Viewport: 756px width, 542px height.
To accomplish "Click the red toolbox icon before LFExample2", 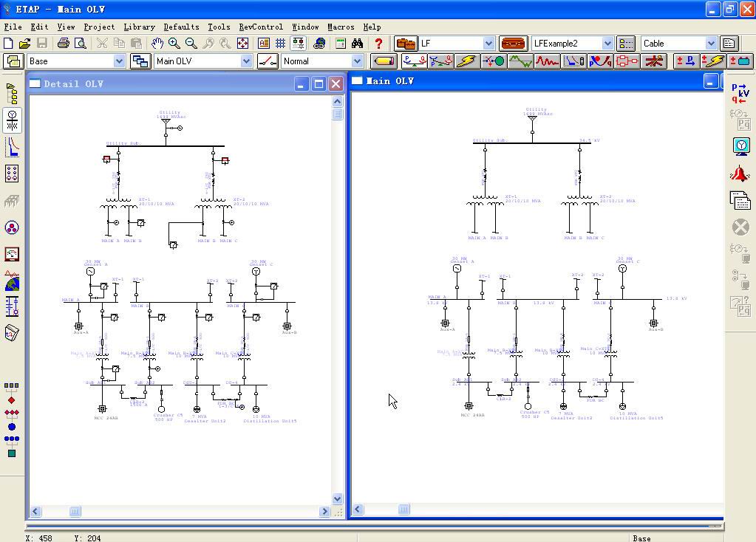I will [513, 44].
